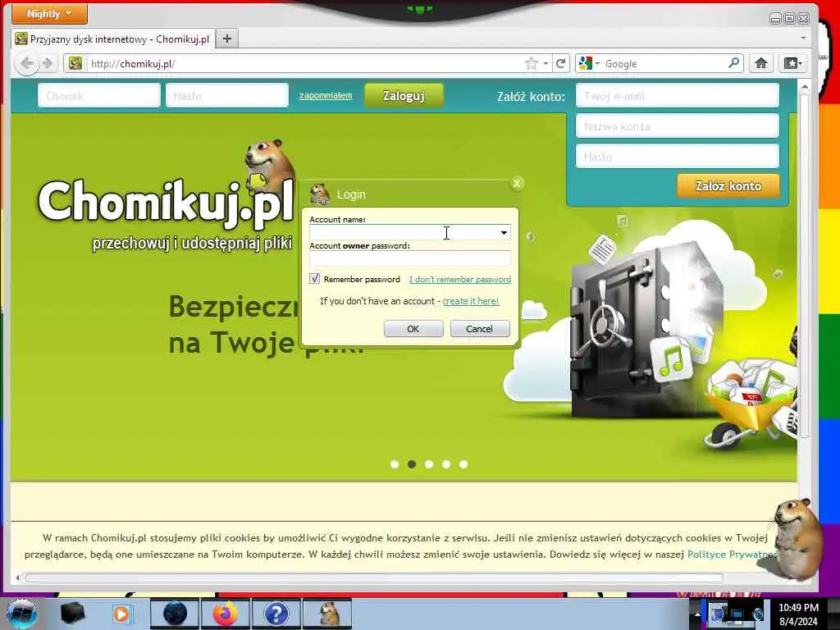Click the Account name combo box
Viewport: 840px width, 630px height.
coord(410,232)
